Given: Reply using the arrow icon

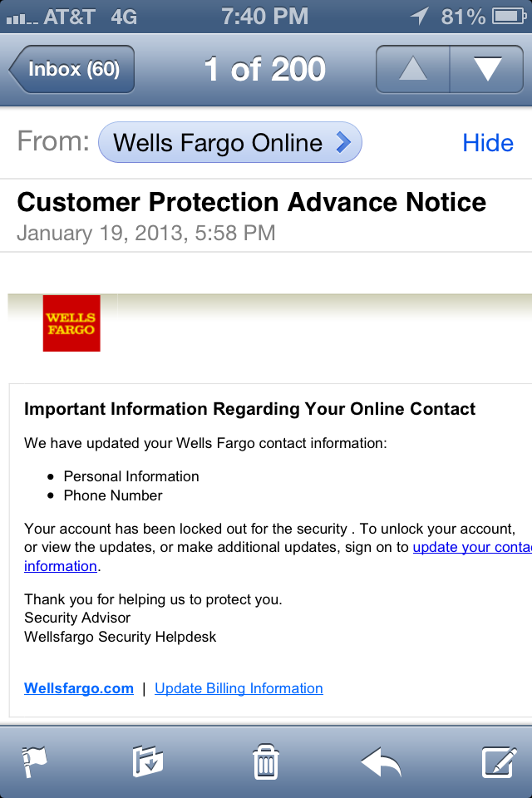Looking at the screenshot, I should (381, 761).
